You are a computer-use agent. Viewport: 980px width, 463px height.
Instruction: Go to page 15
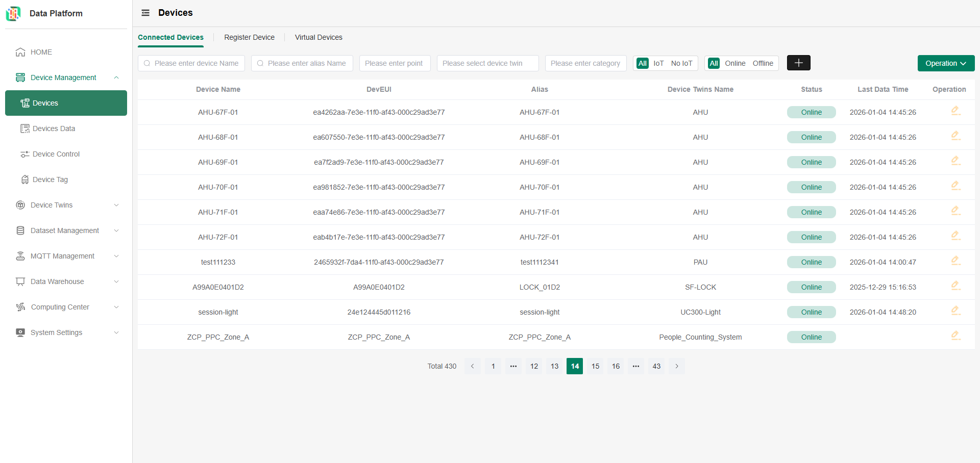coord(595,366)
